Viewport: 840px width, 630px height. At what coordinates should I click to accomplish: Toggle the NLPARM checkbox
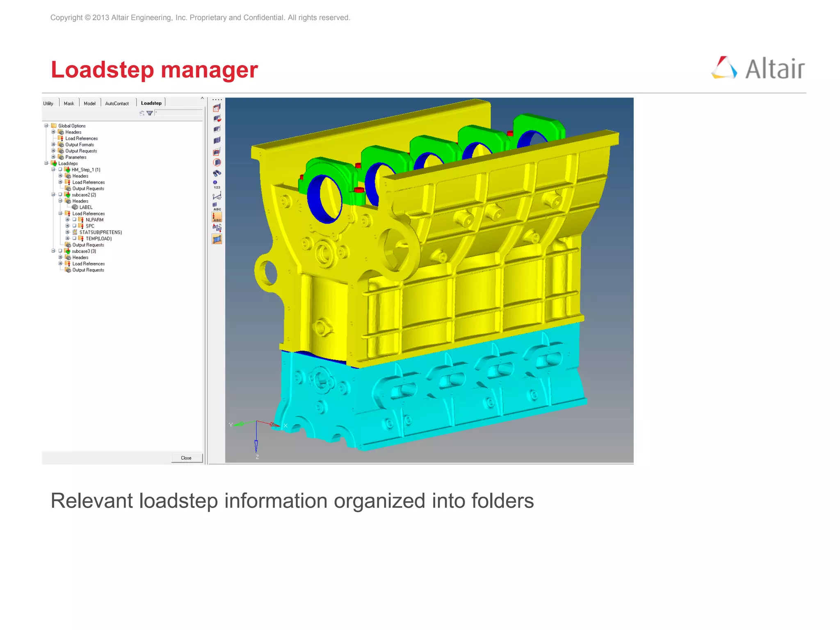tap(74, 219)
